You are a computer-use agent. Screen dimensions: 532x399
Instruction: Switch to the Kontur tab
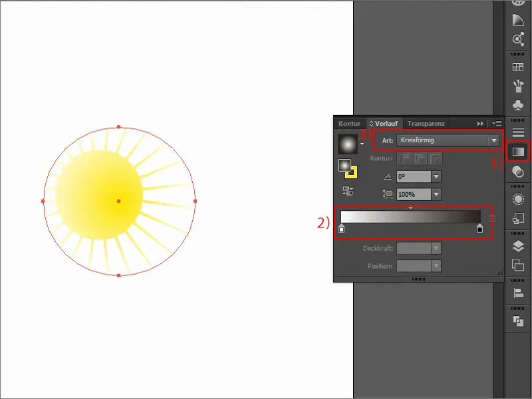350,124
